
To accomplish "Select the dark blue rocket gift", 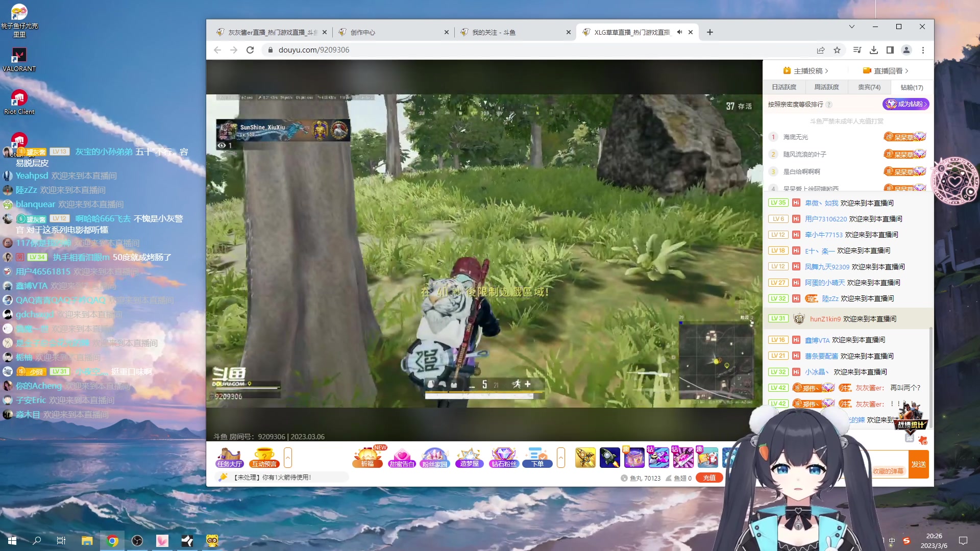I will point(609,458).
